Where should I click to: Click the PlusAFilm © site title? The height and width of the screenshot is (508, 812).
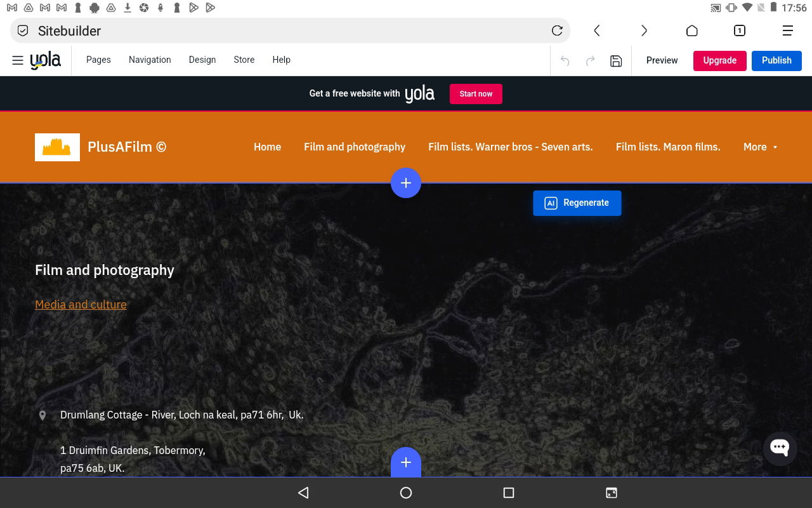[x=127, y=147]
